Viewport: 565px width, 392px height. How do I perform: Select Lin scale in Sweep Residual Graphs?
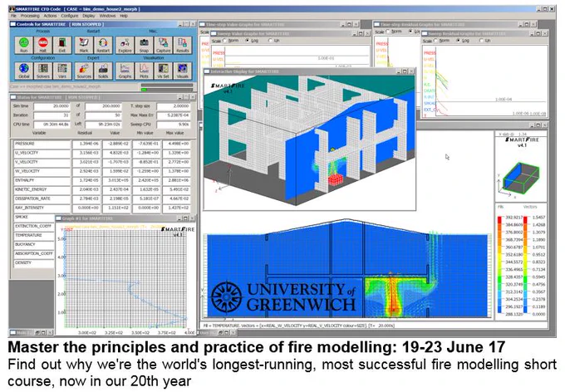(481, 41)
